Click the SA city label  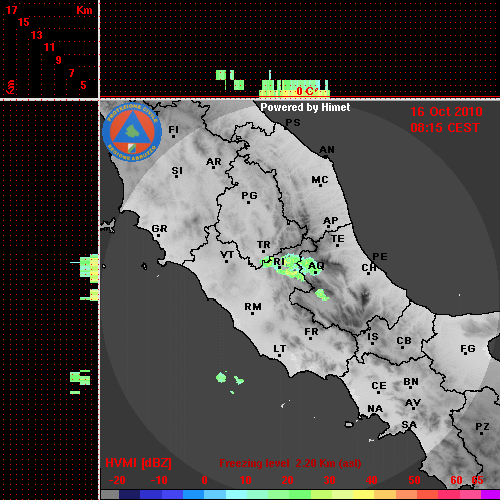tap(409, 425)
